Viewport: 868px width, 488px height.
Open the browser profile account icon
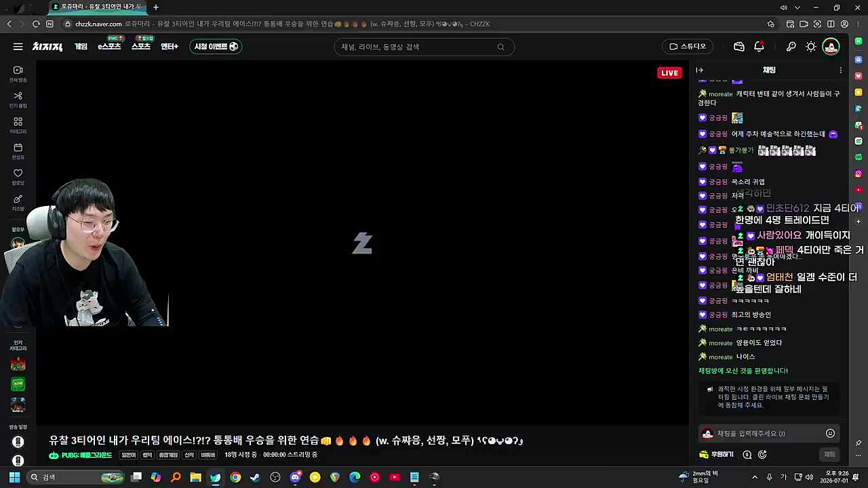pos(844,24)
